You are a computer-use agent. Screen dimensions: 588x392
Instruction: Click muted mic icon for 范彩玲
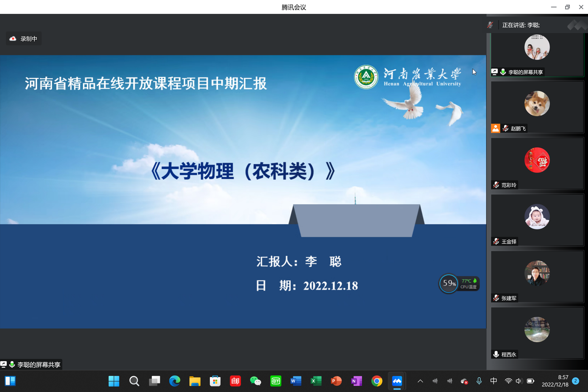[496, 185]
